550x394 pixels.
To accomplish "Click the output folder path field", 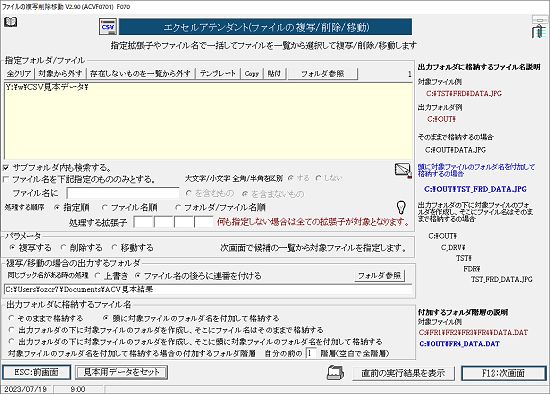I will pyautogui.click(x=208, y=290).
